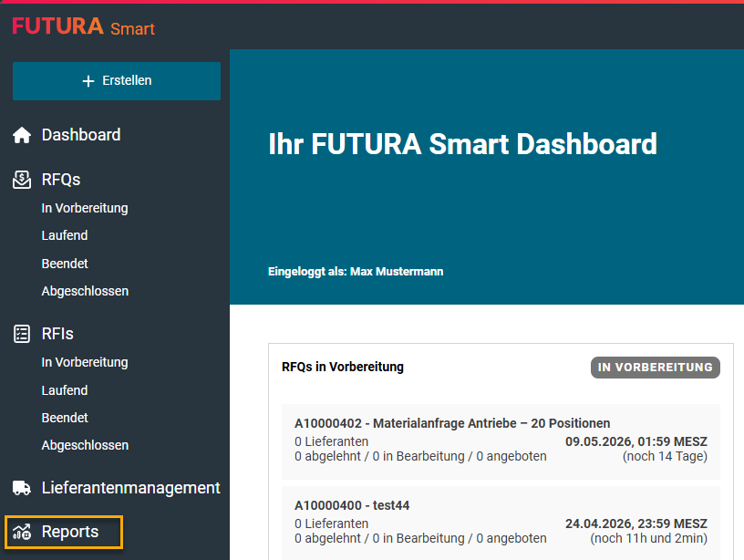The width and height of the screenshot is (744, 560).
Task: Open the RFIs menu section
Action: click(57, 334)
